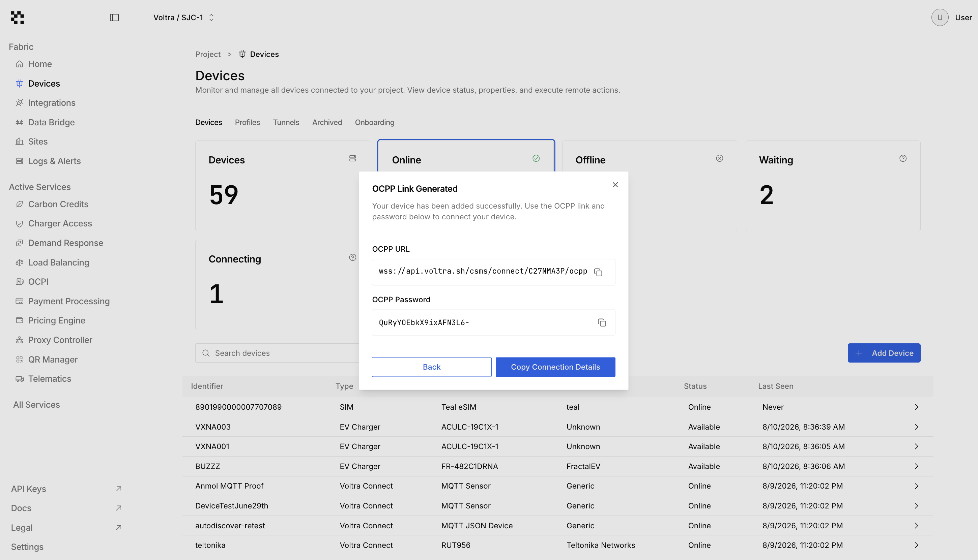Click the Carbon Credits leaf icon
The width and height of the screenshot is (978, 560).
pos(19,204)
